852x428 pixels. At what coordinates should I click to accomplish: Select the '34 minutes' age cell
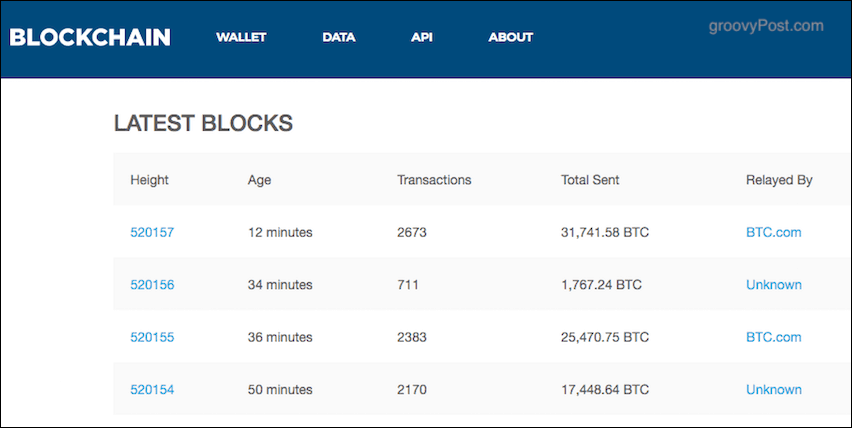(x=280, y=285)
